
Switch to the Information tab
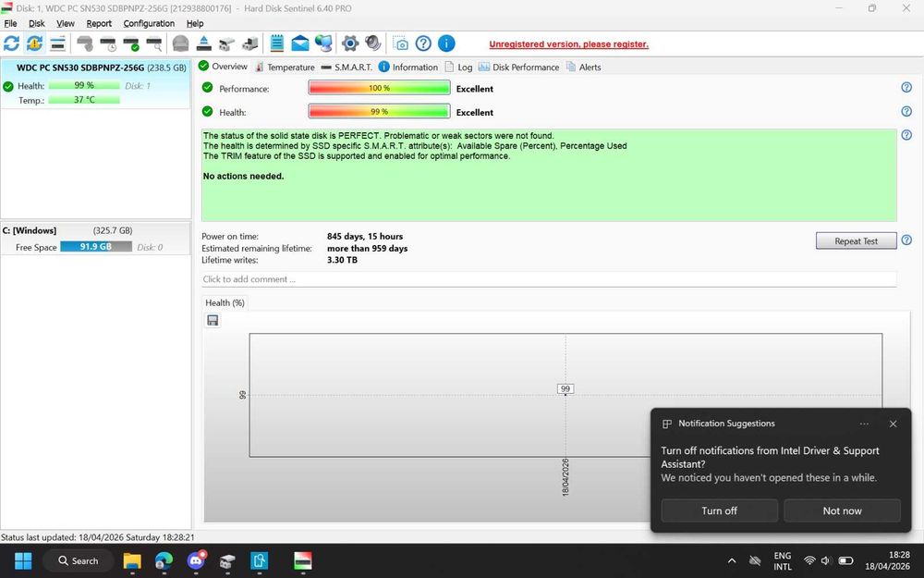408,68
